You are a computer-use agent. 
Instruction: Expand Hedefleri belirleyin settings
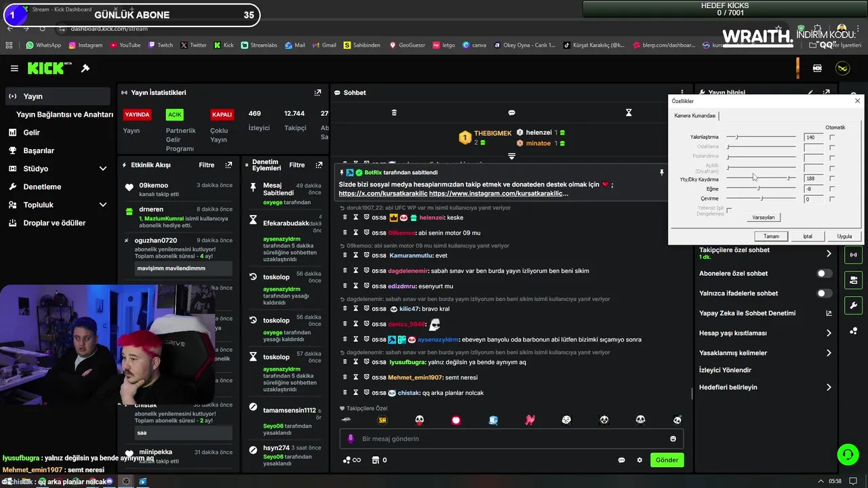click(829, 387)
